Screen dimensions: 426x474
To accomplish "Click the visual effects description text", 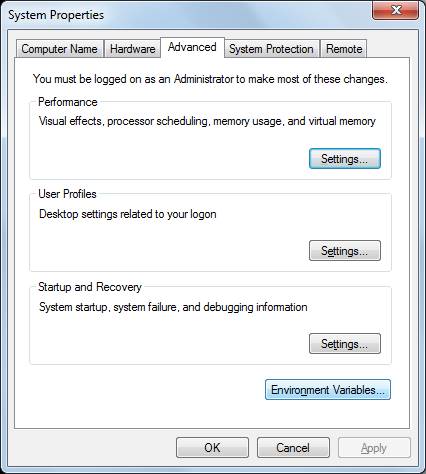I will point(207,121).
